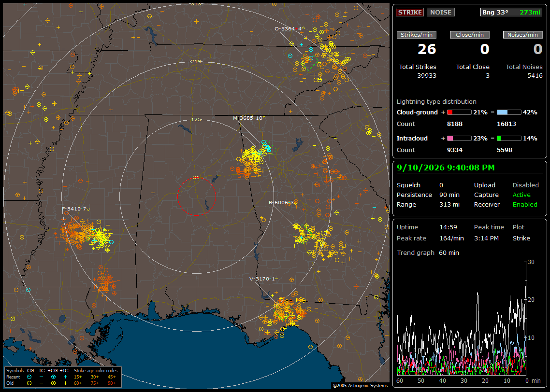Viewport: 550px width, 392px height.
Task: Click storm cell label V-3170-1
Action: coord(263,279)
